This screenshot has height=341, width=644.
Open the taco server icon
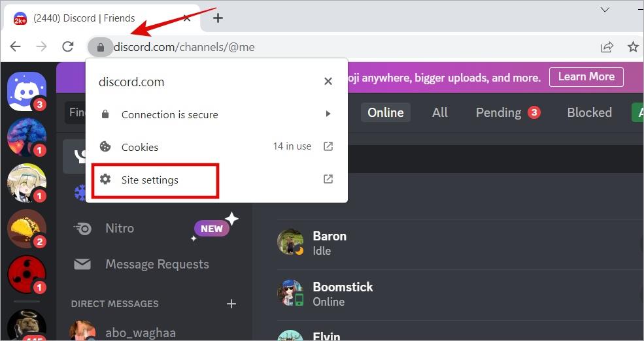pos(27,229)
